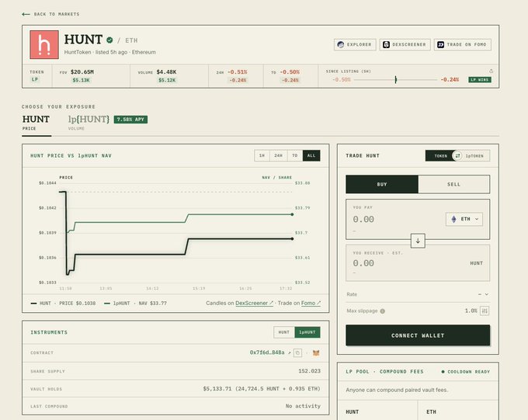Click the LP WINS badge
The width and height of the screenshot is (528, 420).
(x=480, y=80)
